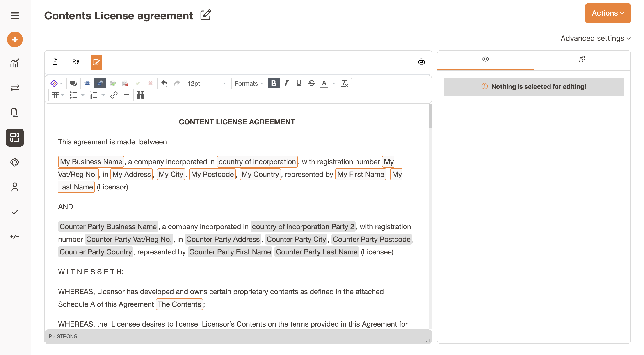
Task: Open the 12pt font size dropdown
Action: 207,83
